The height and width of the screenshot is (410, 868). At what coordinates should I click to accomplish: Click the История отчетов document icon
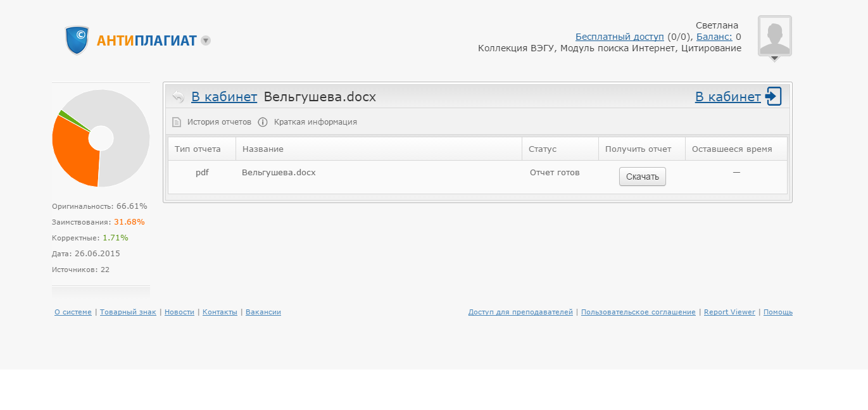[177, 122]
